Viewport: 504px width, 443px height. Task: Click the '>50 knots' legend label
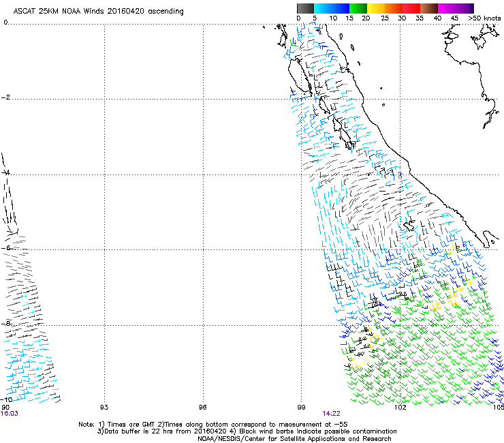click(484, 18)
